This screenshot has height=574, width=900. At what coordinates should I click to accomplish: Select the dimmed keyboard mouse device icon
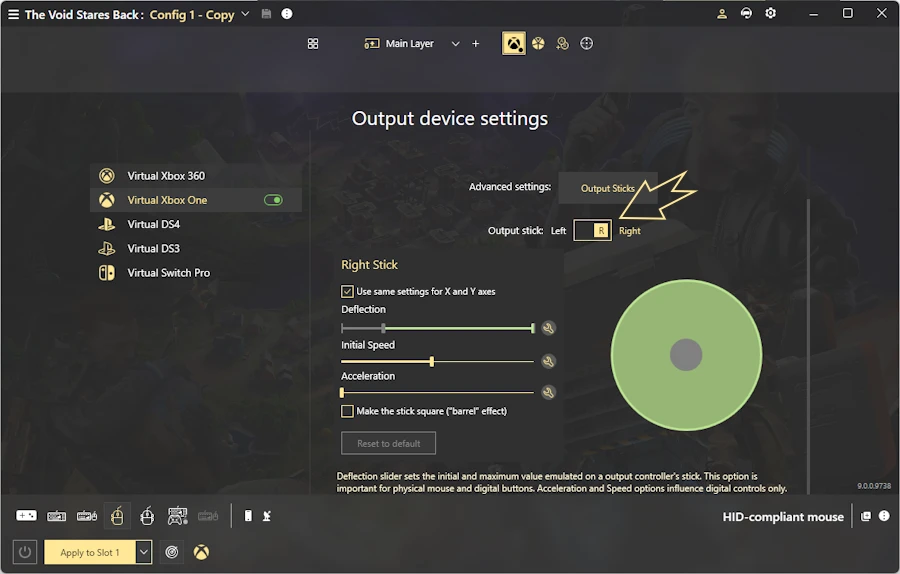click(208, 516)
